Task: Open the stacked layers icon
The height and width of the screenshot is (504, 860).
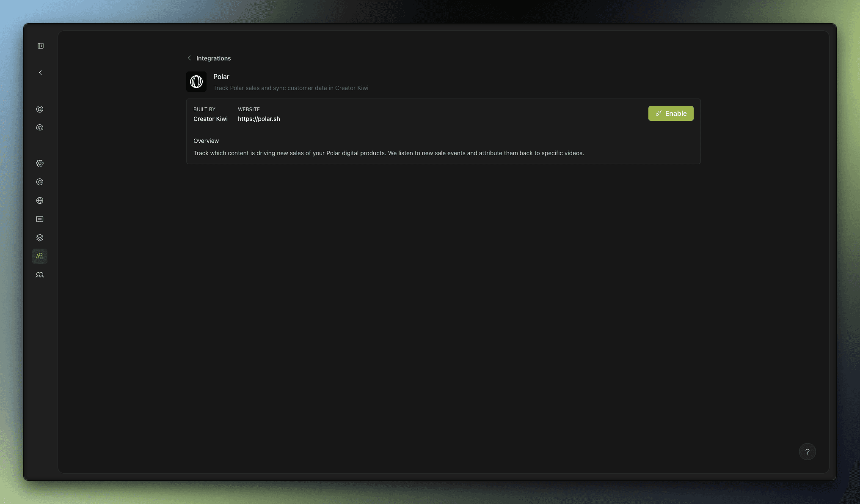Action: tap(40, 238)
